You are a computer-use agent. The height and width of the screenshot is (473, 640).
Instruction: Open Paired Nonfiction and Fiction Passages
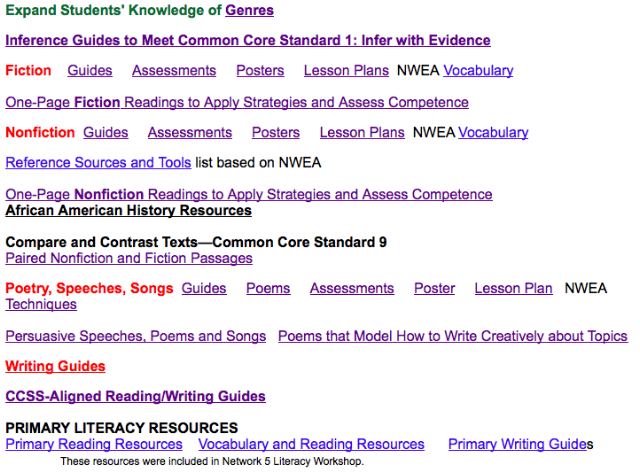pyautogui.click(x=129, y=258)
